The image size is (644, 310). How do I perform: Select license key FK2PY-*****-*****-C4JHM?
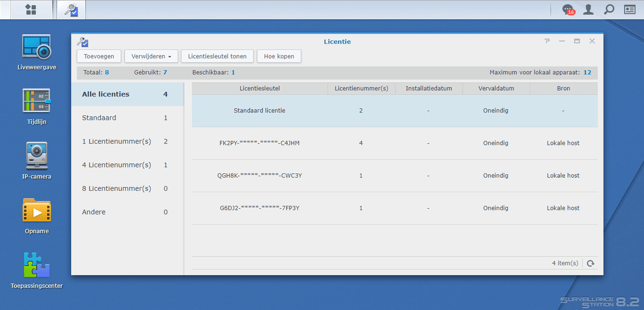click(260, 143)
